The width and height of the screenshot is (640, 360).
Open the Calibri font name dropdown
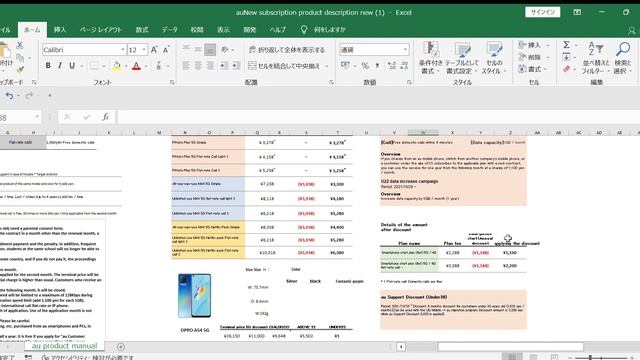pos(122,50)
